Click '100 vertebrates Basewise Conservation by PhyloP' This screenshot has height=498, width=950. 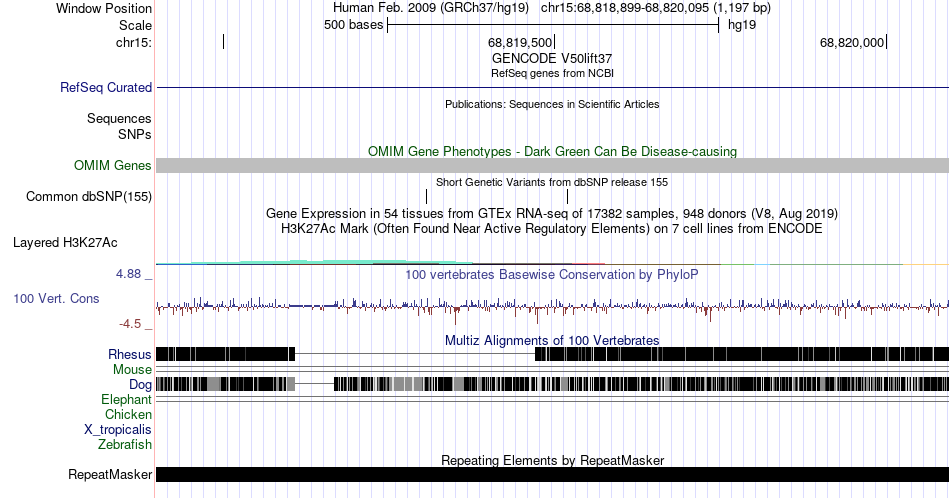[x=552, y=274]
